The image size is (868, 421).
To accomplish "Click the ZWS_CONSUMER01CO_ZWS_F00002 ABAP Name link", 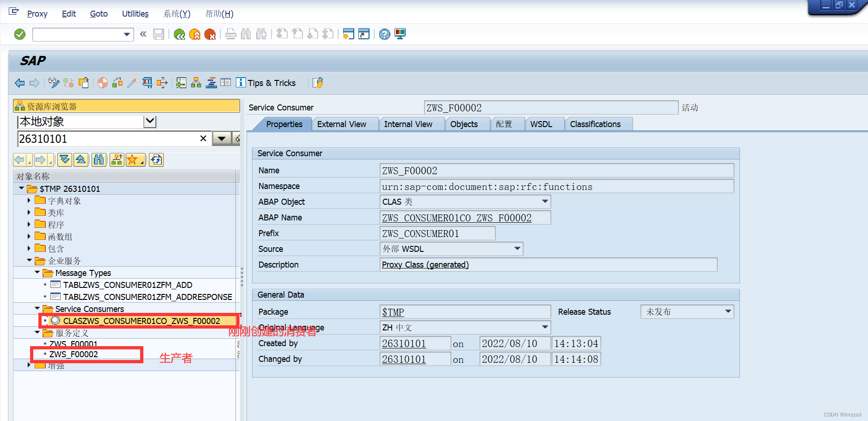I will (x=457, y=218).
